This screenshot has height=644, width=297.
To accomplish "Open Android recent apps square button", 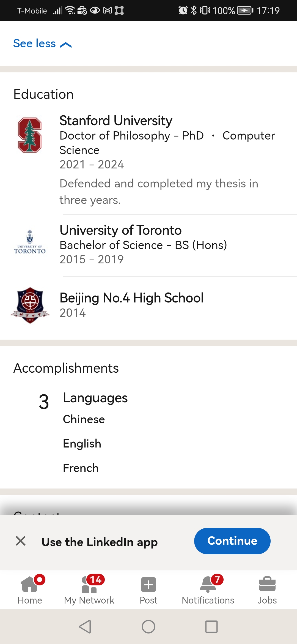I will click(x=211, y=627).
